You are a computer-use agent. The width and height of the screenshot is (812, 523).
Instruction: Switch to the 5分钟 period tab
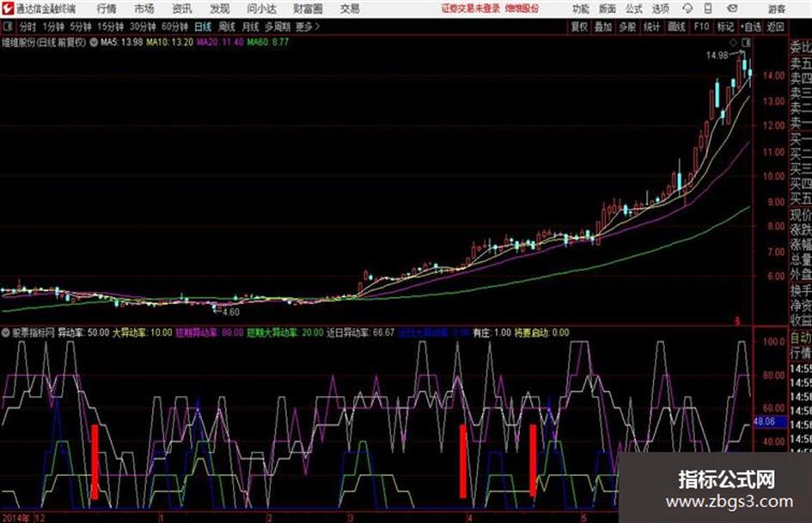click(81, 27)
